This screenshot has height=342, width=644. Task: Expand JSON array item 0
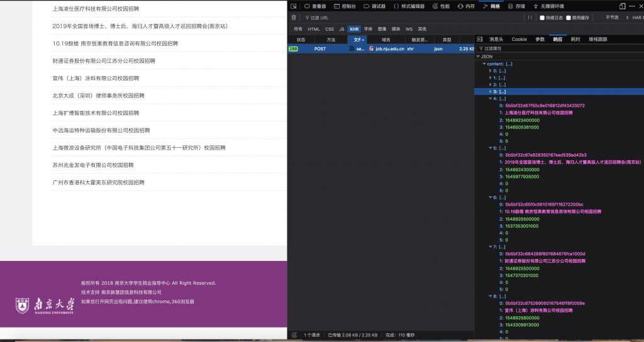(490, 71)
